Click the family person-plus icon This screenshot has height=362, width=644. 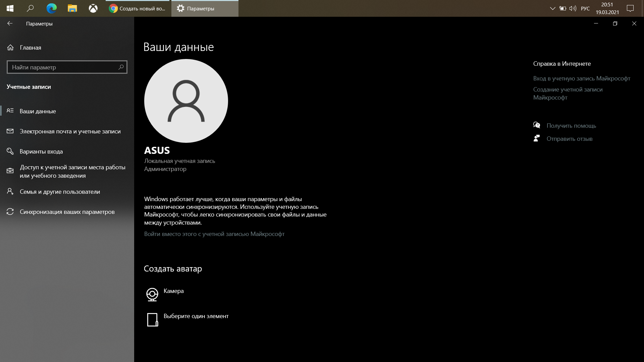(10, 191)
